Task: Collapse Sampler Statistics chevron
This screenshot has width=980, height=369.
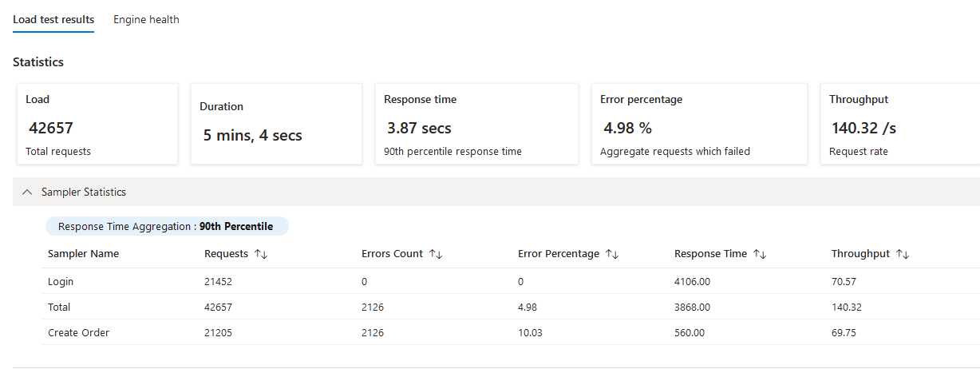Action: pyautogui.click(x=28, y=192)
